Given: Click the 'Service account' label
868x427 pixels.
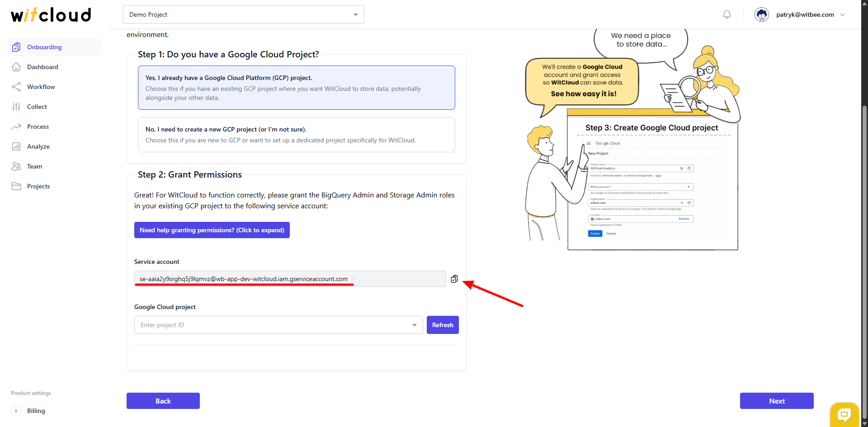Looking at the screenshot, I should (x=157, y=262).
